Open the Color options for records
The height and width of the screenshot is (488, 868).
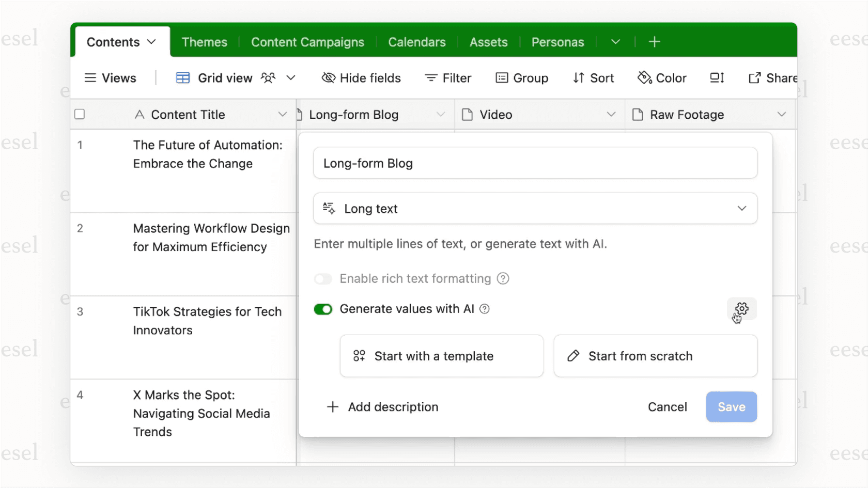click(x=662, y=77)
